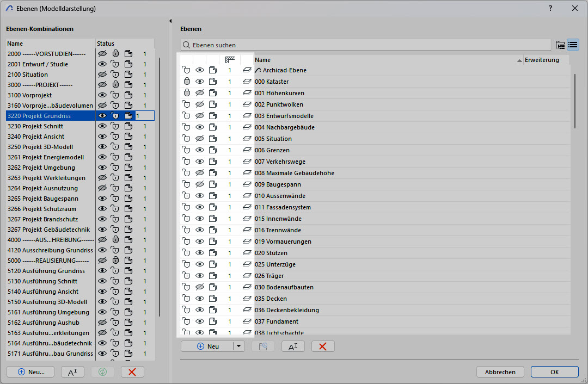Image resolution: width=588 pixels, height=384 pixels.
Task: Click the intersection number field of 3220 Projekt Grundriss
Action: click(145, 116)
